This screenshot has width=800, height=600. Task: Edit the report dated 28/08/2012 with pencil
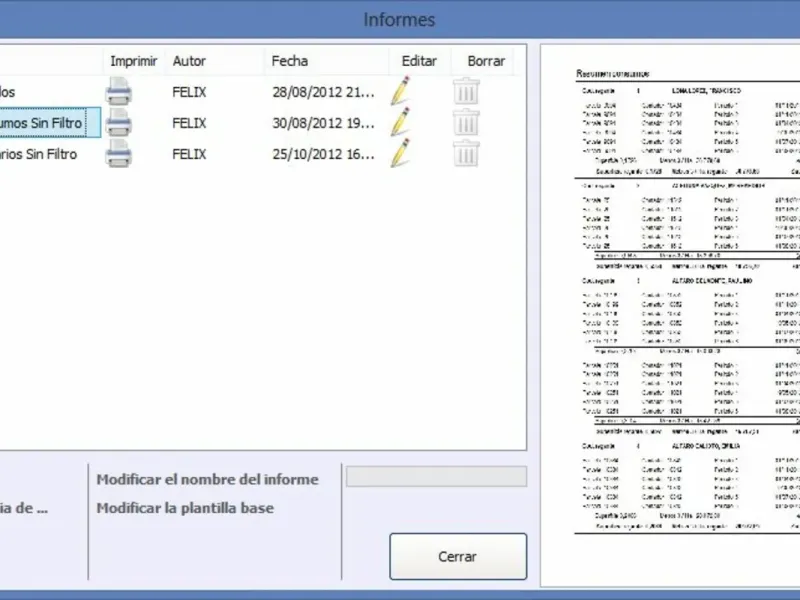coord(401,91)
